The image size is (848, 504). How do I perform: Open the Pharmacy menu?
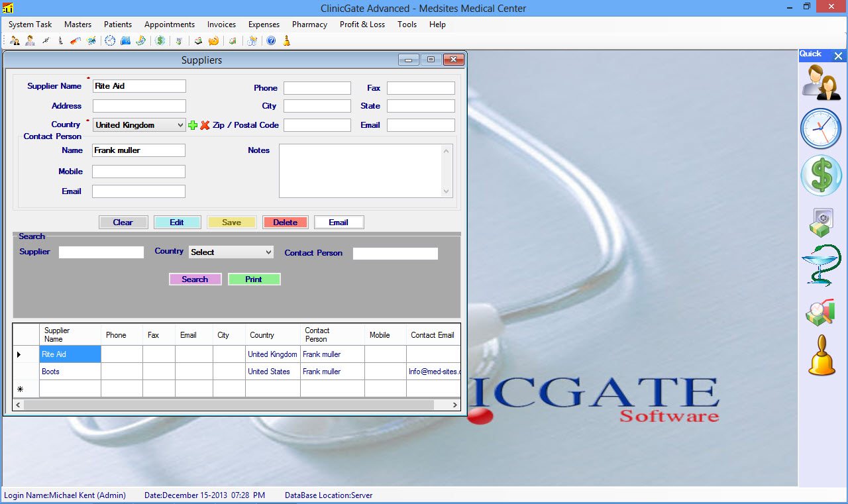tap(309, 25)
